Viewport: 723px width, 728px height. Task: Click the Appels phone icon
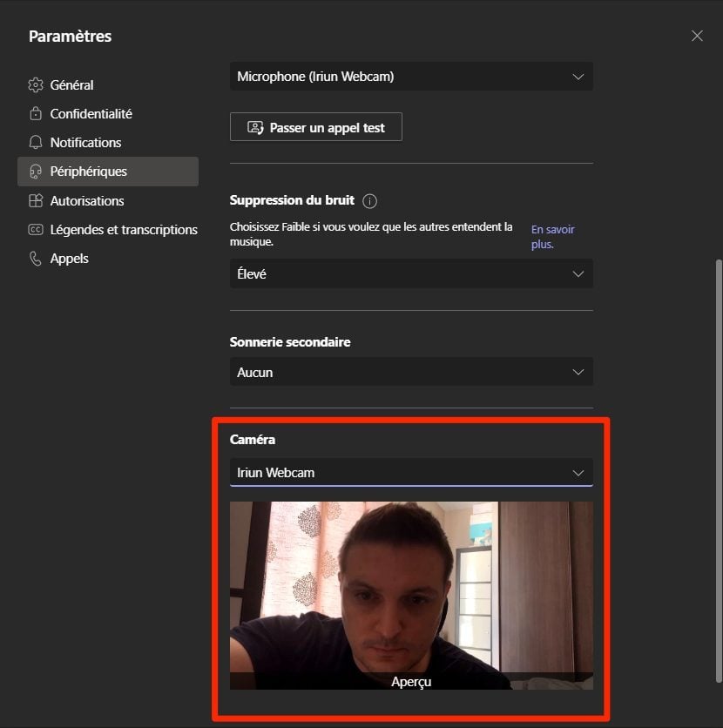[36, 259]
